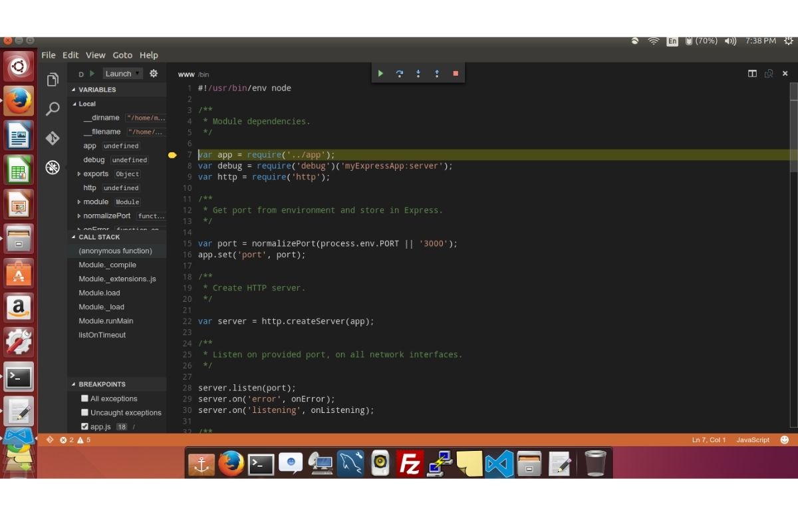This screenshot has width=798, height=532.
Task: Open Firefox from the Ubuntu launcher
Action: coord(19,101)
